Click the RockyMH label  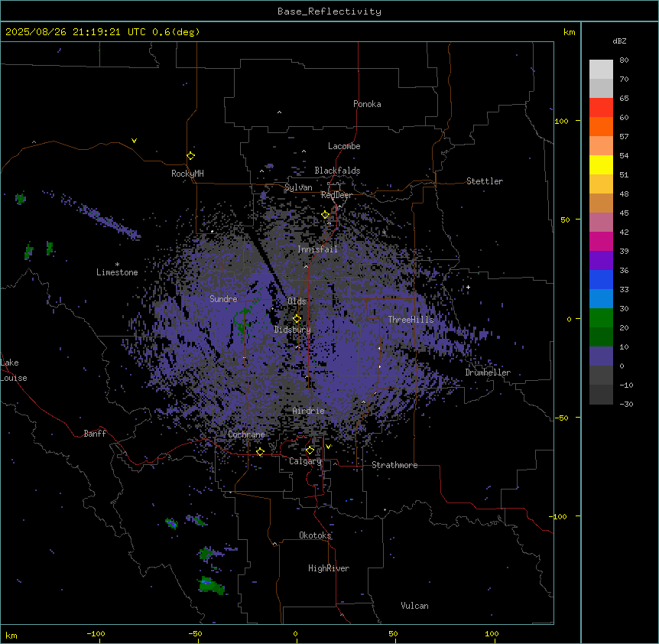(187, 174)
